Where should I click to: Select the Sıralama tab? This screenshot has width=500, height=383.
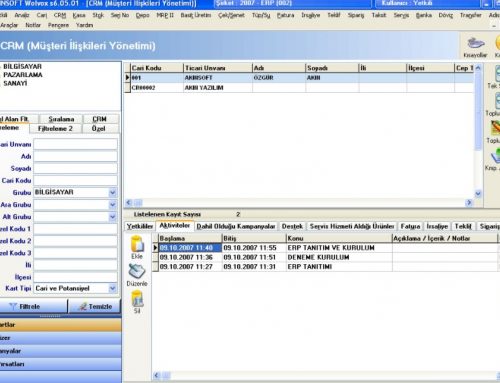click(x=61, y=119)
